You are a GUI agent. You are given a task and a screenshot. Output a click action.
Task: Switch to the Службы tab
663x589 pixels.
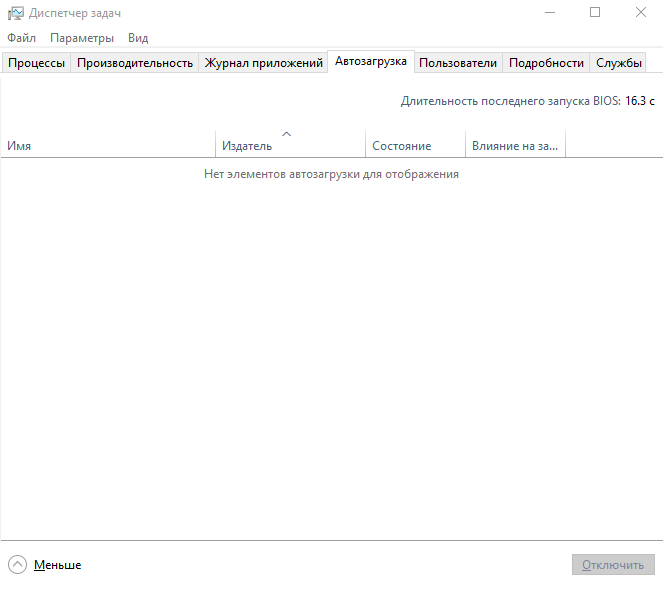[619, 63]
